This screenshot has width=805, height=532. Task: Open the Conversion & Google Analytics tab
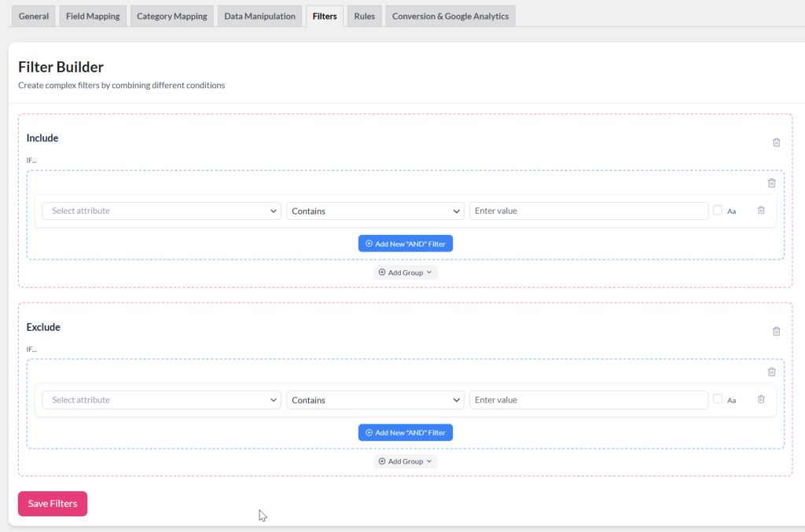(450, 15)
